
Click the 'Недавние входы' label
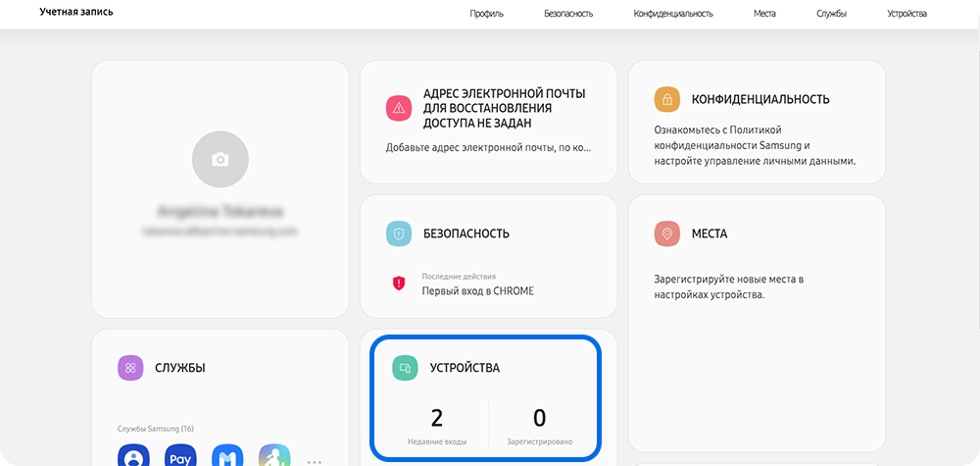click(x=437, y=442)
